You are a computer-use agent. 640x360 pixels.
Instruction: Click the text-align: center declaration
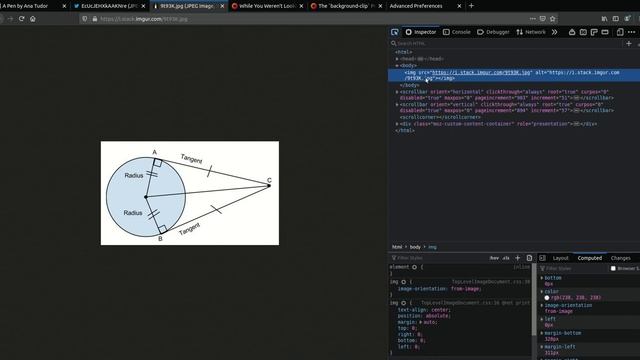tap(424, 310)
